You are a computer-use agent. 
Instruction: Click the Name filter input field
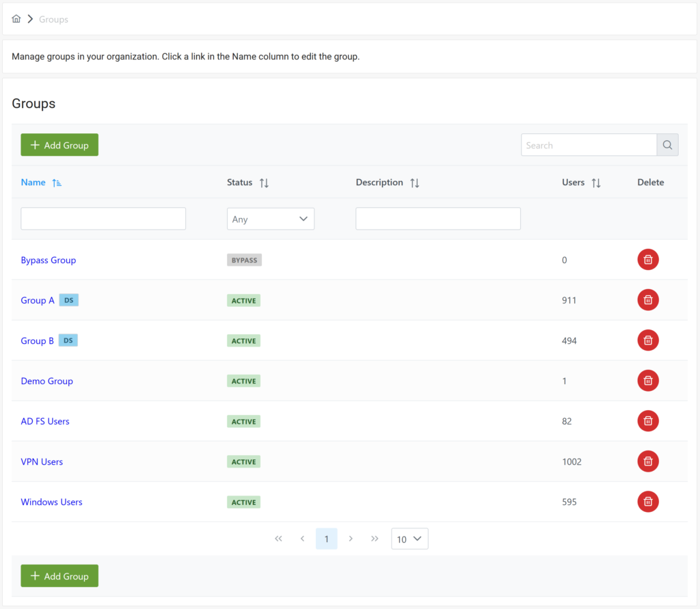pyautogui.click(x=103, y=218)
